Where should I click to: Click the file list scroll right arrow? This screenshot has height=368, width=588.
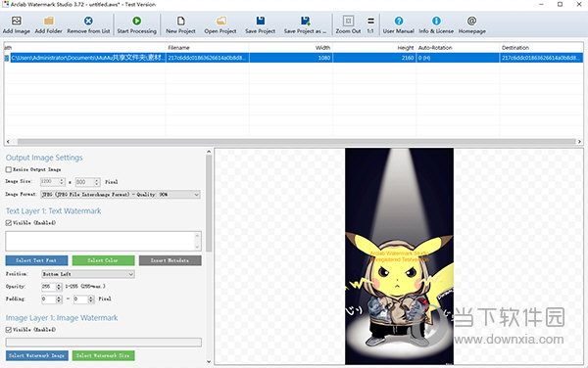pyautogui.click(x=580, y=142)
